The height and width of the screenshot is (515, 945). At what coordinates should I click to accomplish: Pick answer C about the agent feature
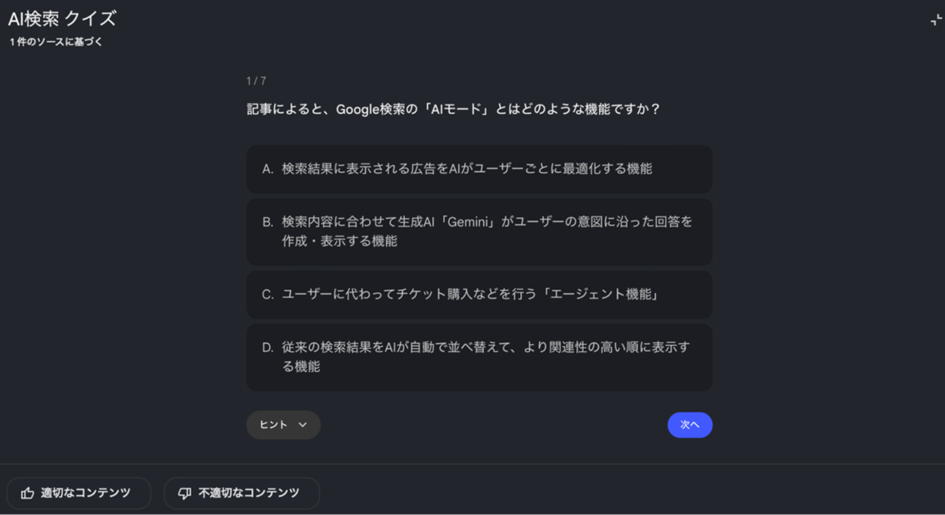pos(479,294)
